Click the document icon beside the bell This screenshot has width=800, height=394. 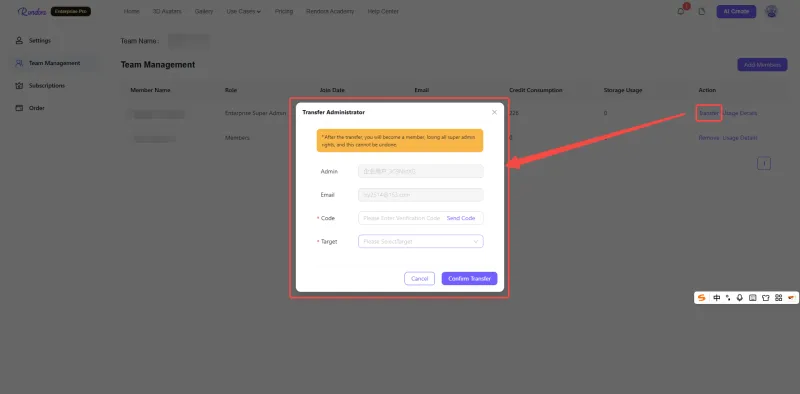(x=702, y=11)
